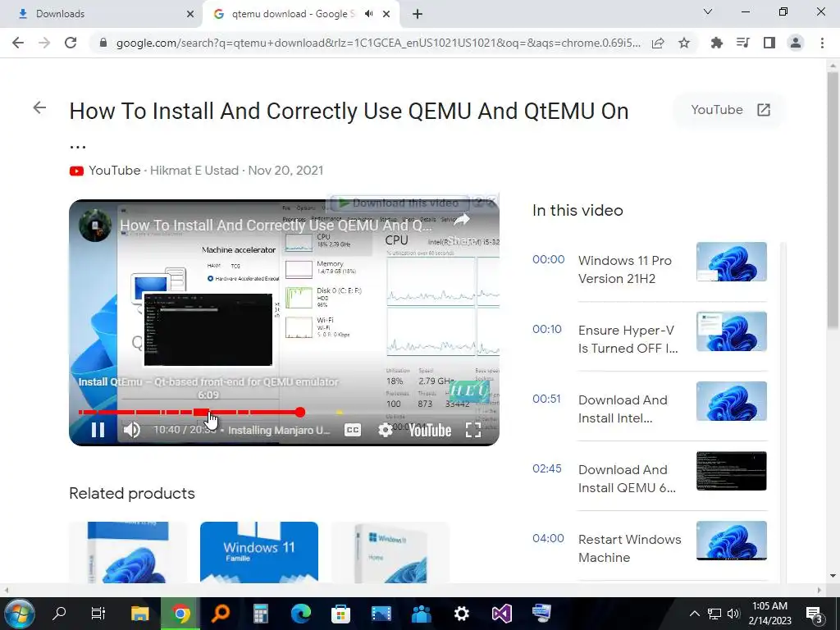Toggle Chrome side panel
The image size is (840, 630).
click(x=769, y=43)
